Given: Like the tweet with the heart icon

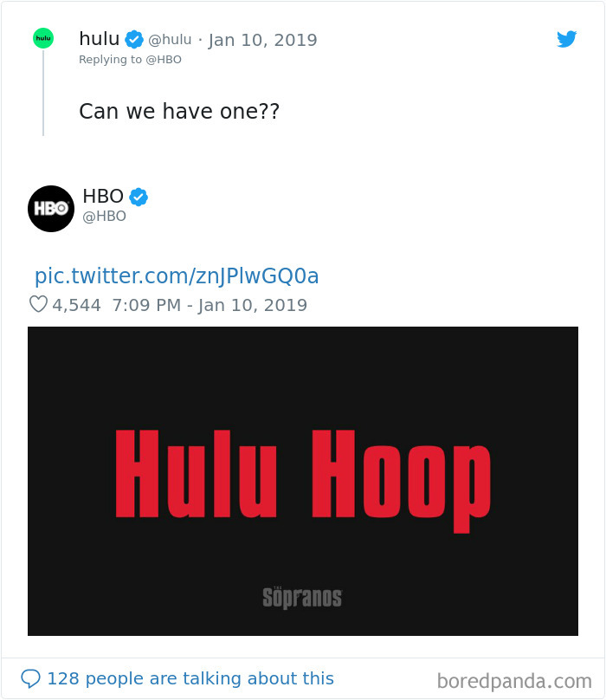Looking at the screenshot, I should (38, 304).
